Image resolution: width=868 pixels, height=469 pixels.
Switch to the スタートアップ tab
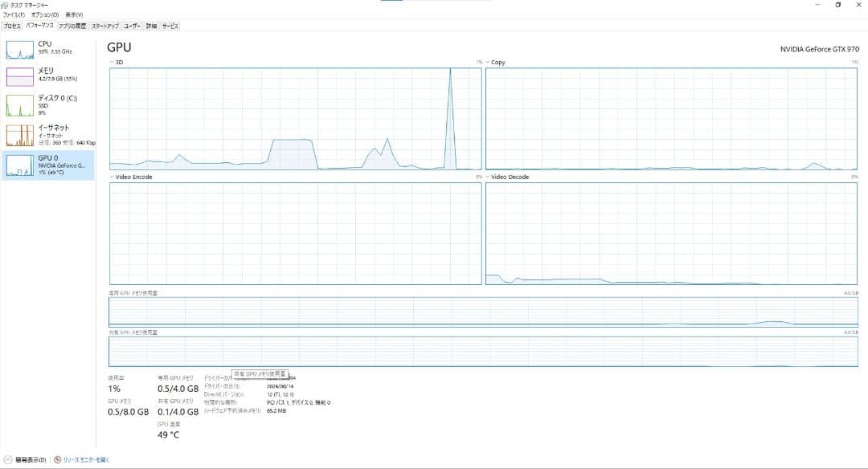point(104,26)
